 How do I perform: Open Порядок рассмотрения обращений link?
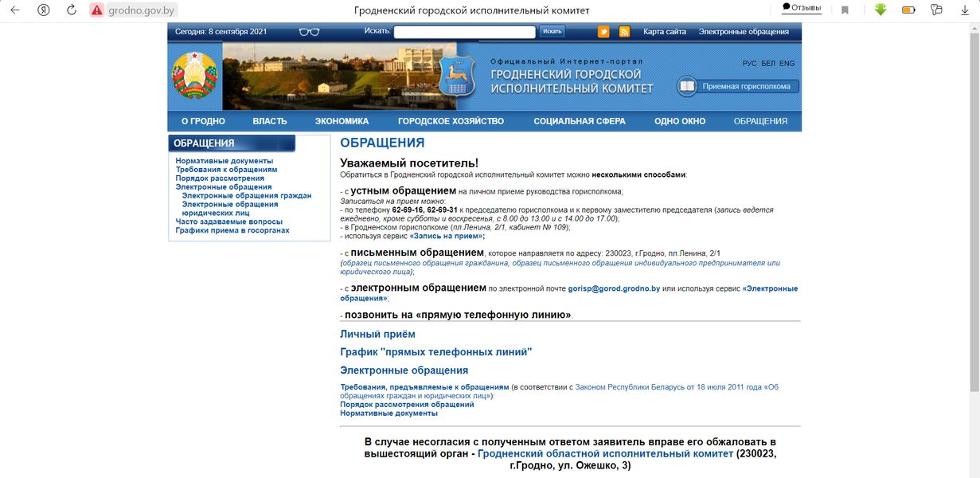407,405
